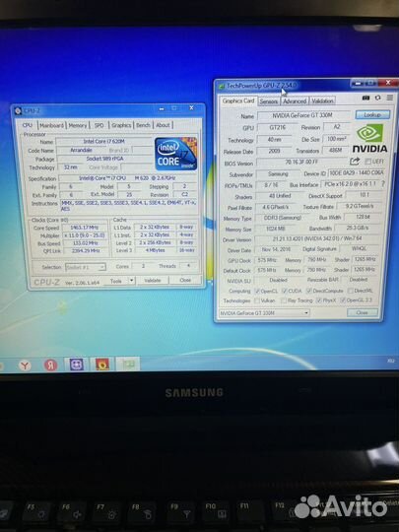Click the Package Socket 989 rPGA value

tap(104, 159)
